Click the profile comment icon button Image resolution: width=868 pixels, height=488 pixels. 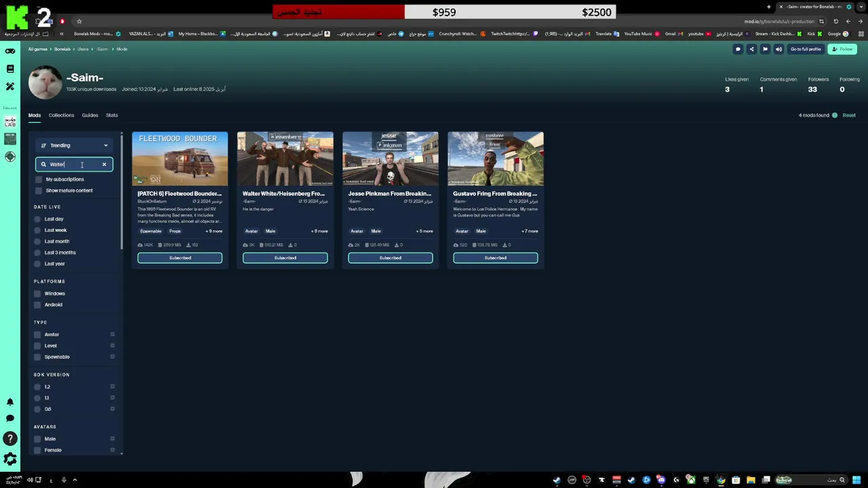tap(738, 49)
